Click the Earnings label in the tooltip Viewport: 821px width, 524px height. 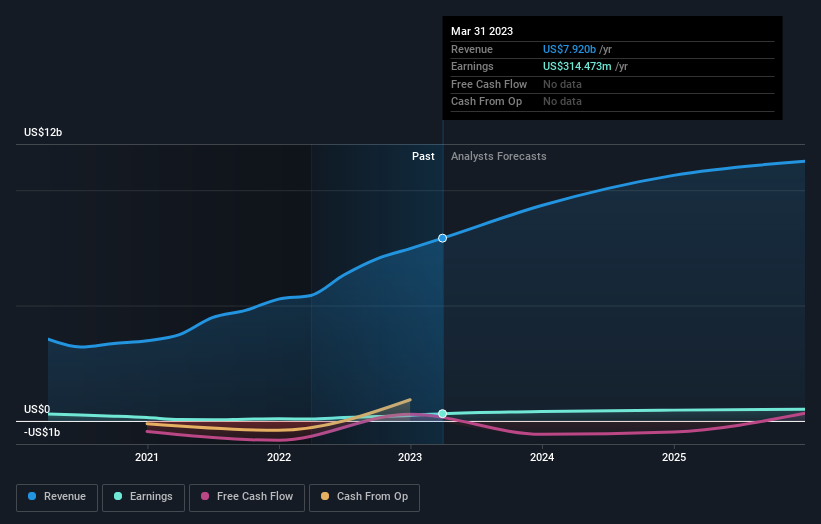pos(472,66)
